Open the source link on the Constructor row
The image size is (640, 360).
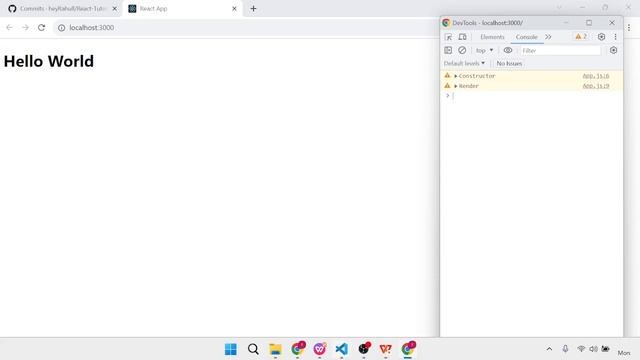(596, 76)
